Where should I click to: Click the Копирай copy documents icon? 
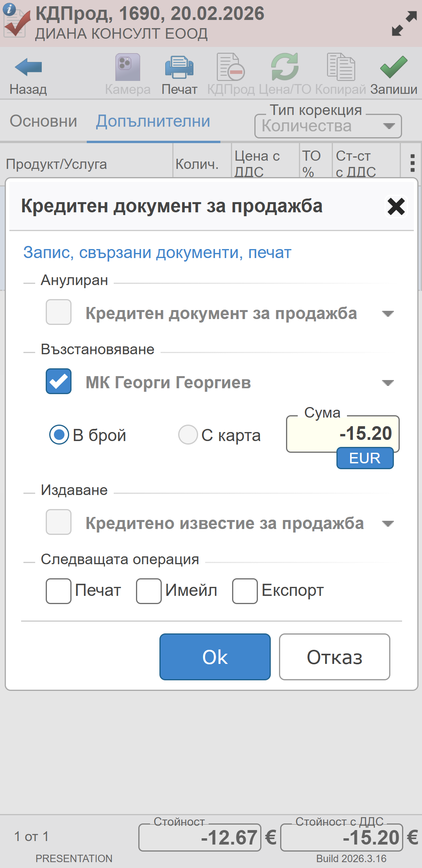pos(341,67)
